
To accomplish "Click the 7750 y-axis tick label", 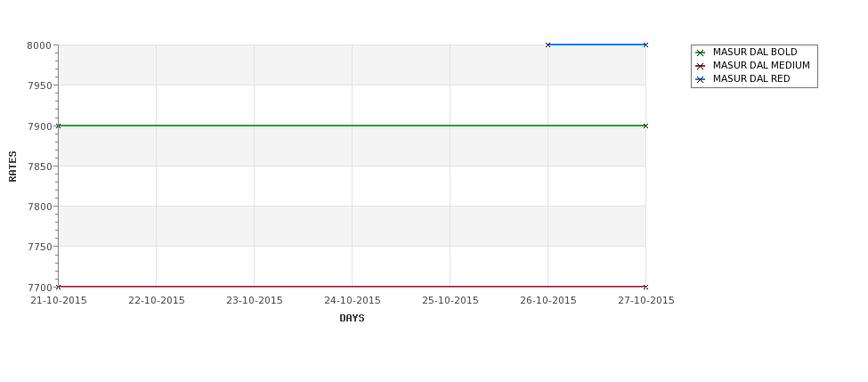I will coord(39,247).
